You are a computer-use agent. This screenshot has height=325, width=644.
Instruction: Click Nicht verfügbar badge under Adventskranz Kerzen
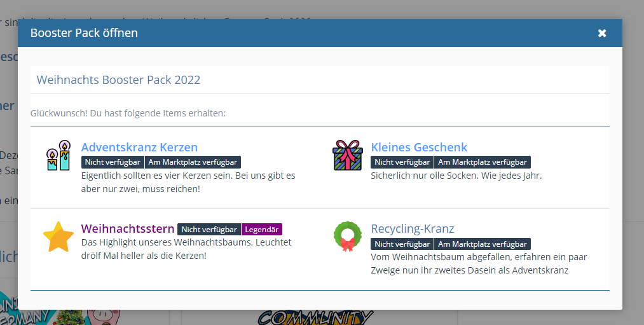[113, 162]
